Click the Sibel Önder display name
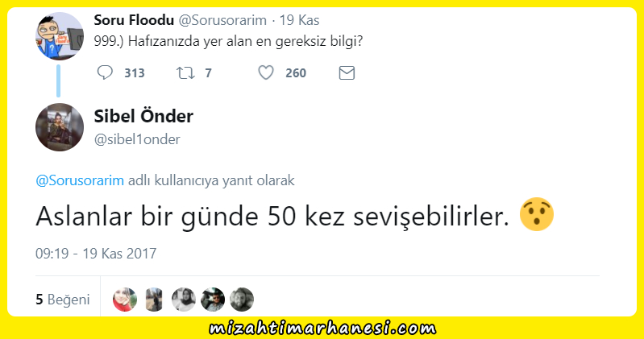644x339 pixels. coord(143,116)
